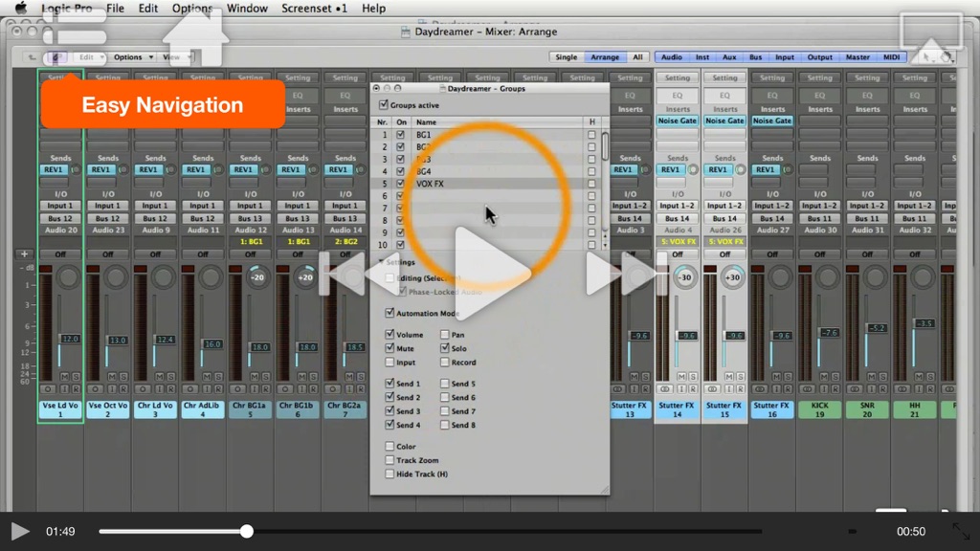Click the pan knob on Chr BG1b showing +20
The width and height of the screenshot is (980, 551).
pyautogui.click(x=305, y=277)
